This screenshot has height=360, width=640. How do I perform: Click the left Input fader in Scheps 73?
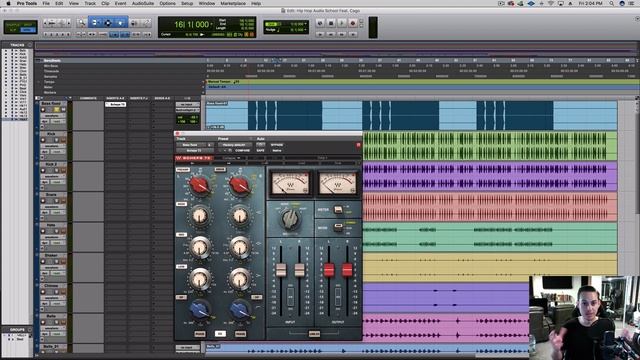tap(281, 270)
